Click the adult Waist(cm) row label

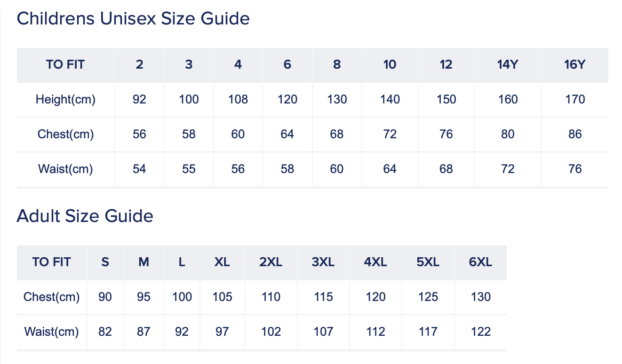[x=51, y=332]
